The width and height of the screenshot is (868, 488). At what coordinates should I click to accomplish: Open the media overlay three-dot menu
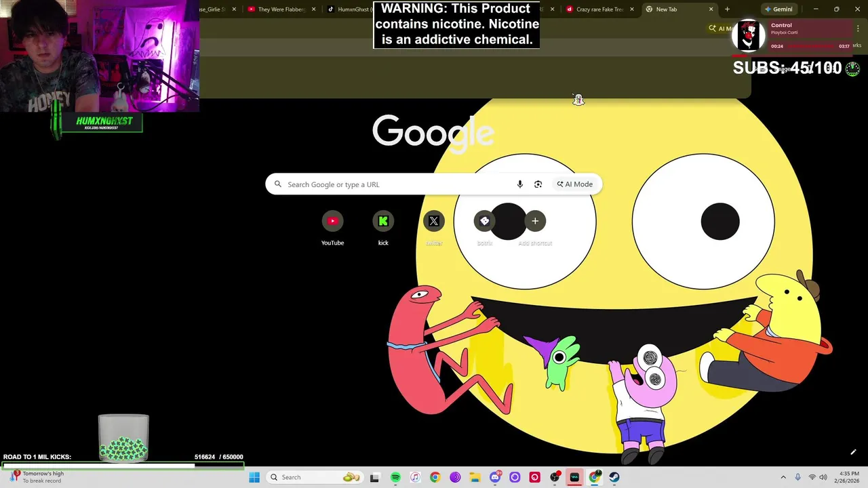[858, 28]
